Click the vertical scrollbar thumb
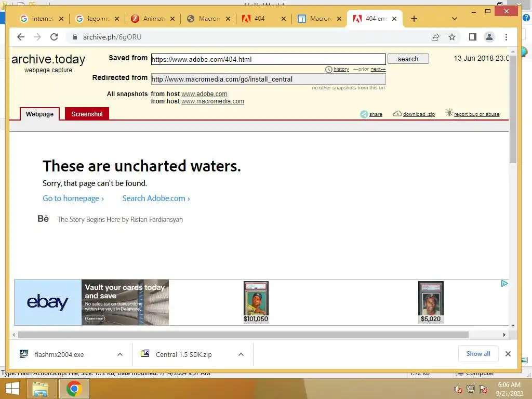 513,109
